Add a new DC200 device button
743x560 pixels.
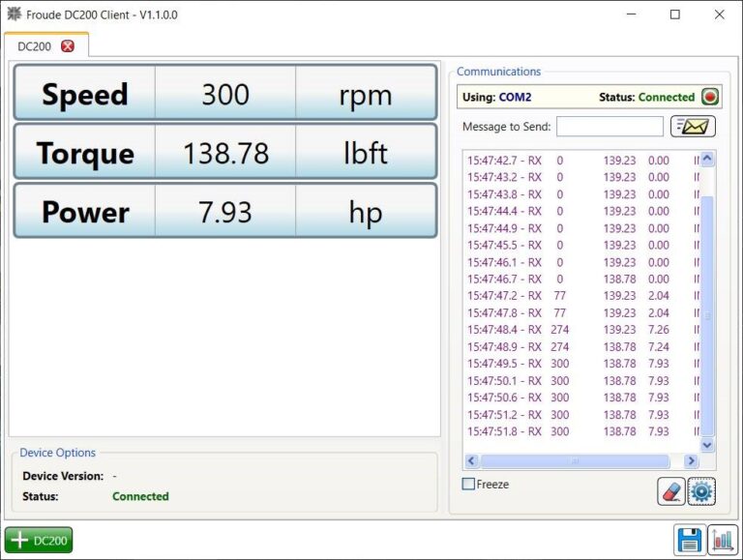click(39, 540)
